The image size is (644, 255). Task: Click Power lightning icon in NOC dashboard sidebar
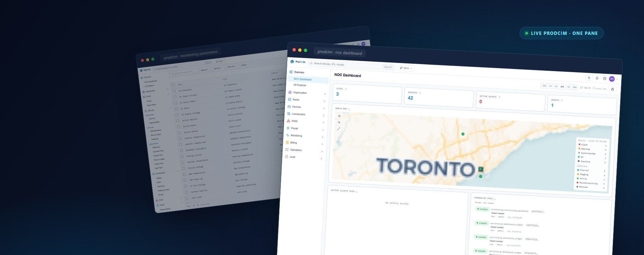[x=288, y=128]
